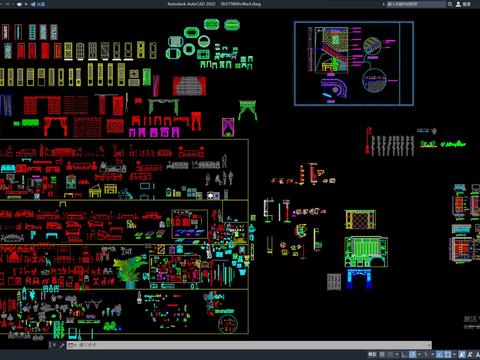Click the search magnifier icon in title bar
Screen dimensions: 480x360
(450, 4)
